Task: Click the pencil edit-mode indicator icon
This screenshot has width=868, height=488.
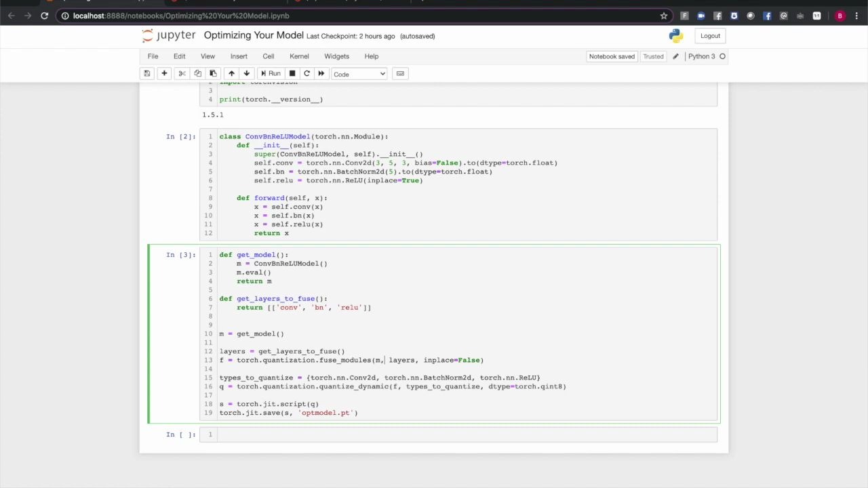Action: click(x=675, y=56)
